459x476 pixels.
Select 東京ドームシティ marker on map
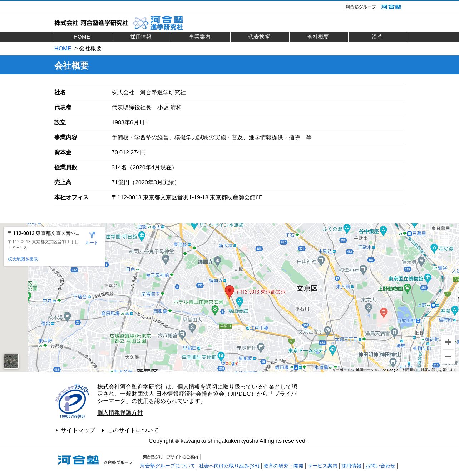(332, 350)
